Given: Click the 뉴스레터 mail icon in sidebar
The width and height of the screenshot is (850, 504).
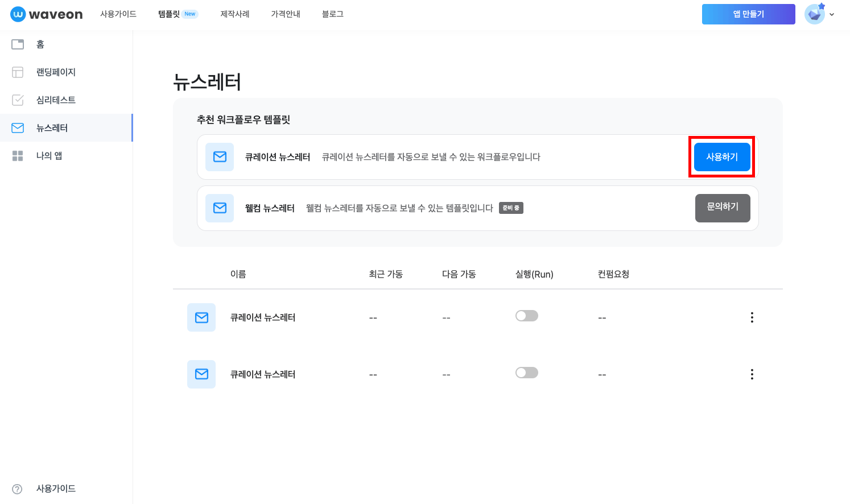Looking at the screenshot, I should (x=17, y=127).
